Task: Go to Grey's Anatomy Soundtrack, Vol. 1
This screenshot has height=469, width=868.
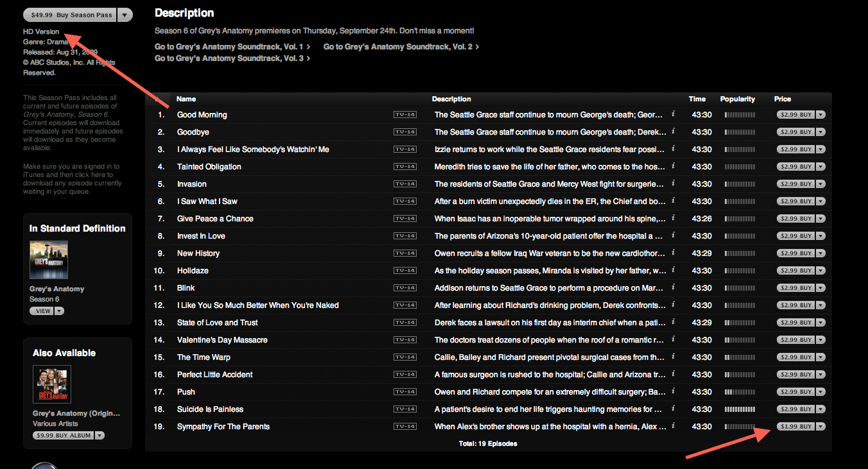Action: pyautogui.click(x=232, y=47)
